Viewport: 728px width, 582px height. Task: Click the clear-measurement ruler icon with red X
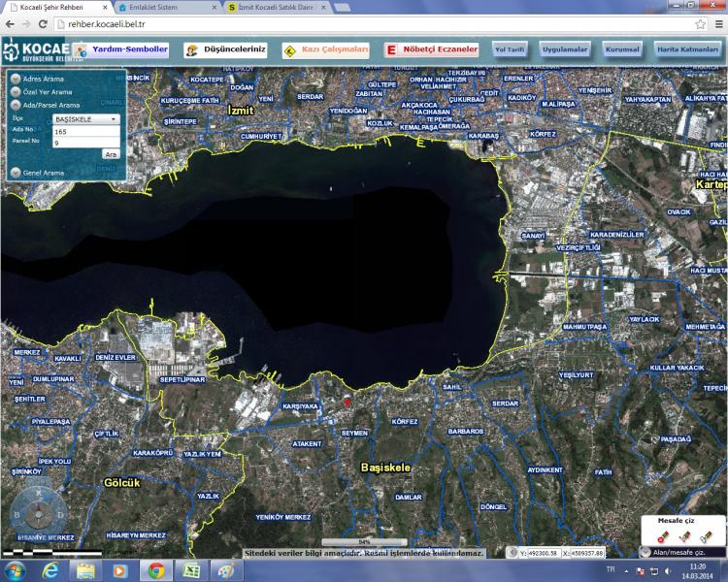pyautogui.click(x=663, y=537)
